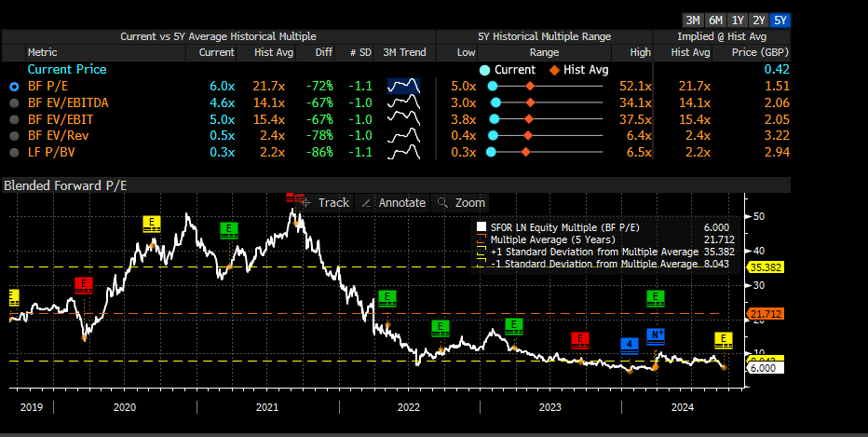Click the BF EV/Rev implied price 3.22

click(x=777, y=136)
